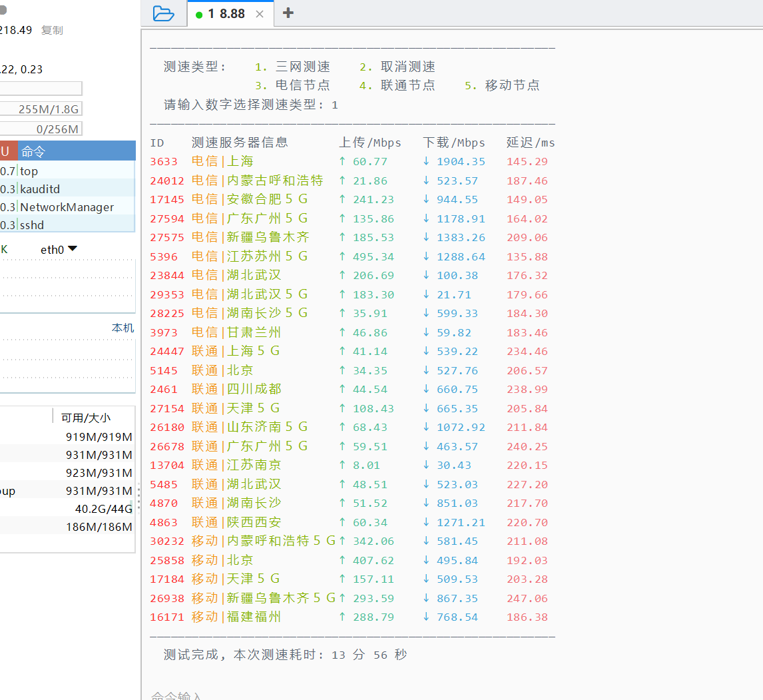Click the 联通节点 option text
Viewport: 763px width, 700px height.
click(x=407, y=85)
